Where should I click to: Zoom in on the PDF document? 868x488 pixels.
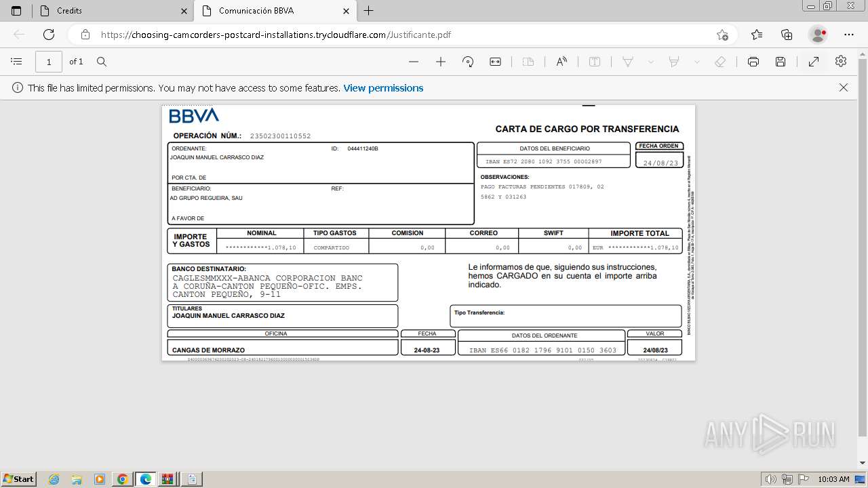pos(441,62)
